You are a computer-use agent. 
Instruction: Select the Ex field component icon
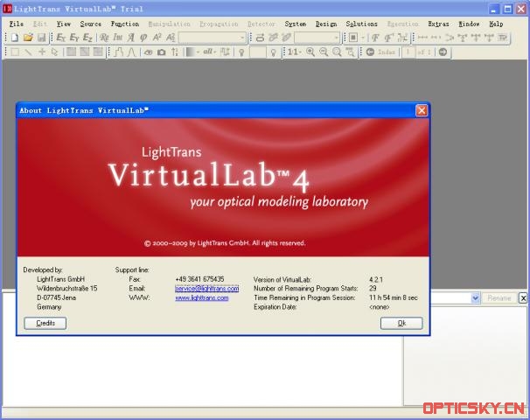pyautogui.click(x=61, y=38)
